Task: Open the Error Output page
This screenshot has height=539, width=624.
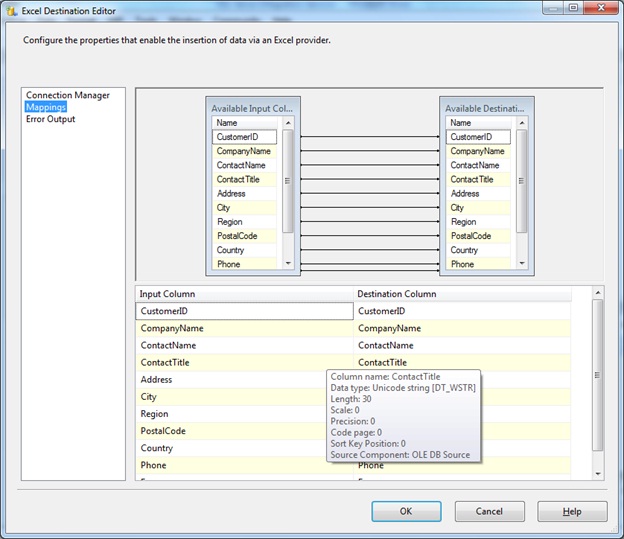Action: point(51,119)
